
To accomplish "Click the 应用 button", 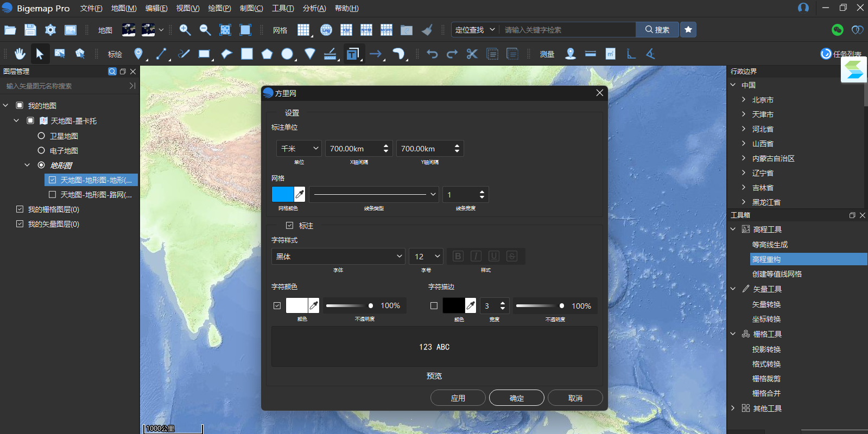I will pos(458,398).
